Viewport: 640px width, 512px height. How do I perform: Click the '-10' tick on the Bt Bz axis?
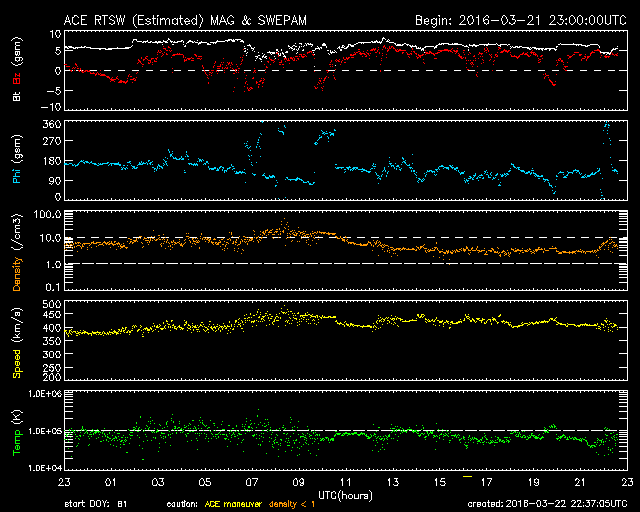[x=51, y=107]
